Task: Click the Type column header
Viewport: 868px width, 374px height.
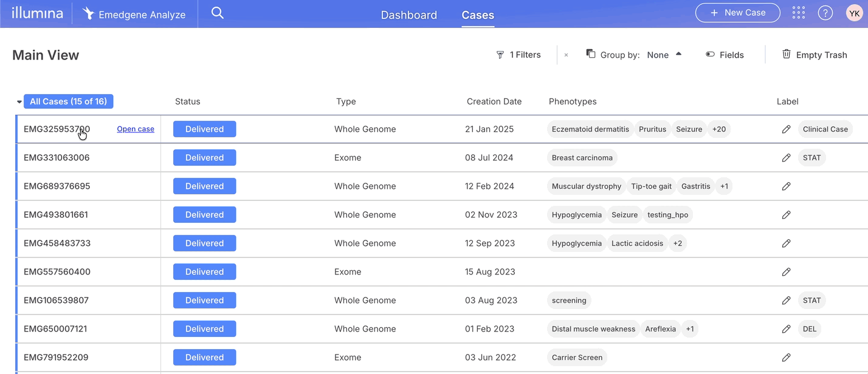Action: [346, 101]
